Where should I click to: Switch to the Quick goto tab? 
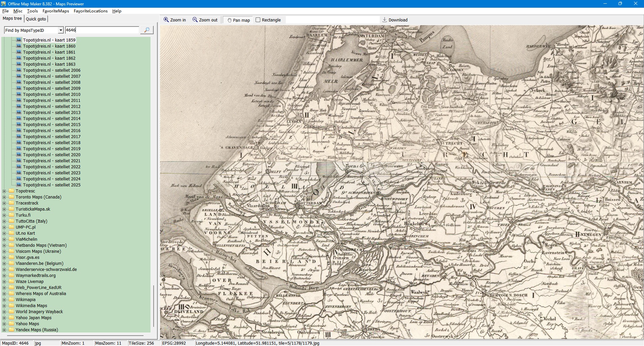pos(36,19)
